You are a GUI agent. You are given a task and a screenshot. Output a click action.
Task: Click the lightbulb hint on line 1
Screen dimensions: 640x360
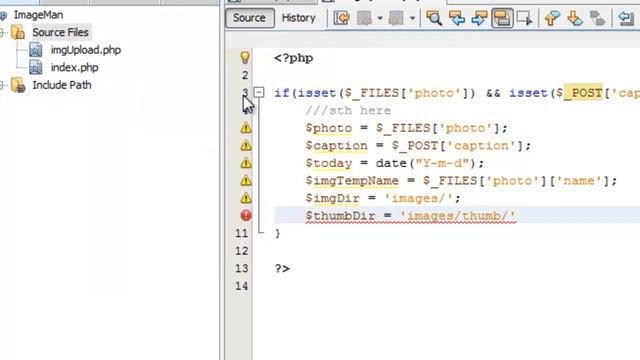(x=245, y=58)
